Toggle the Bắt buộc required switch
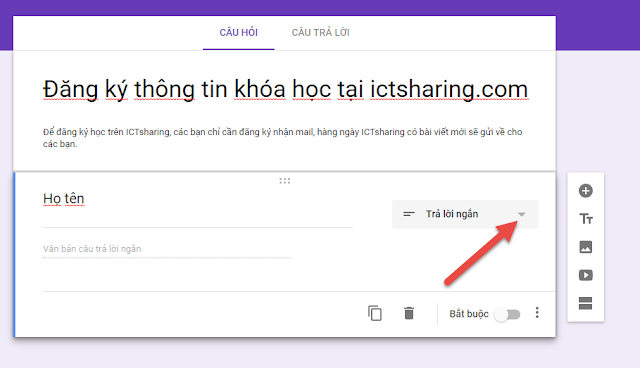Screen dimensions: 640x368 coord(507,315)
